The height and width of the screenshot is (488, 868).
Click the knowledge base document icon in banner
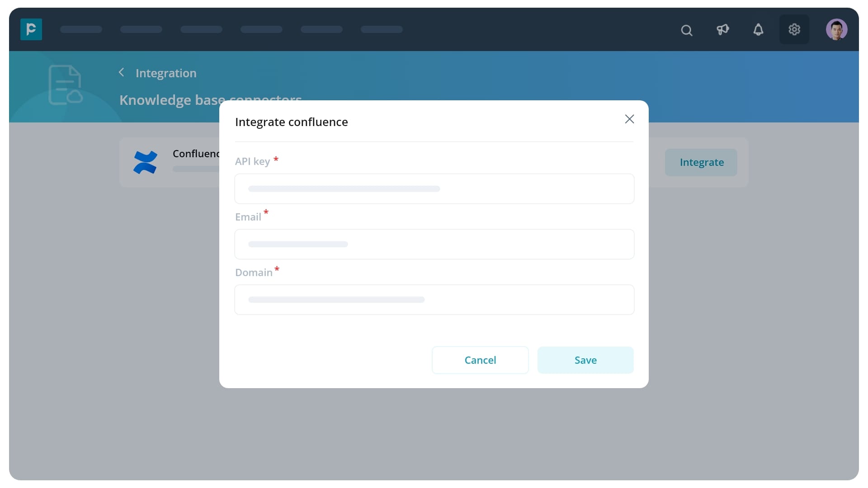[65, 85]
